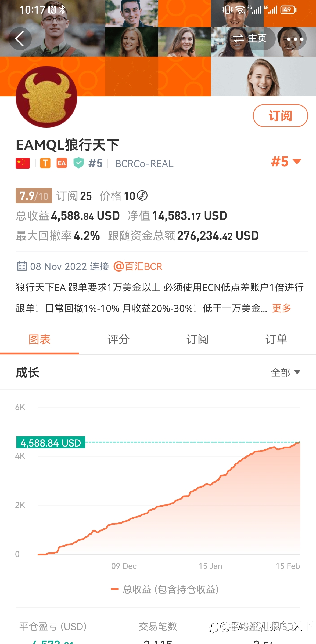Switch to the 订单 tab
The height and width of the screenshot is (644, 316).
click(x=276, y=339)
